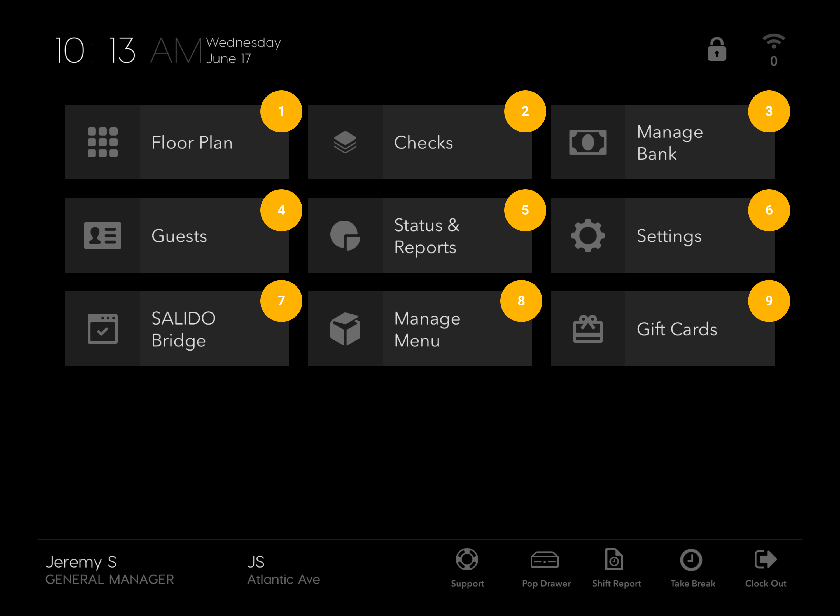
Task: Click the lock icon in the top bar
Action: 716,50
